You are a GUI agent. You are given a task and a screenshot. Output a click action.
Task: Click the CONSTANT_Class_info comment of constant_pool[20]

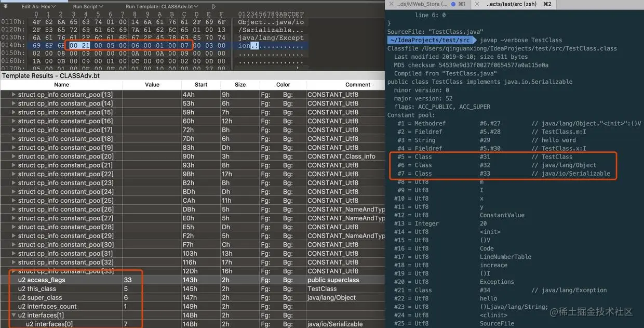[x=341, y=156]
